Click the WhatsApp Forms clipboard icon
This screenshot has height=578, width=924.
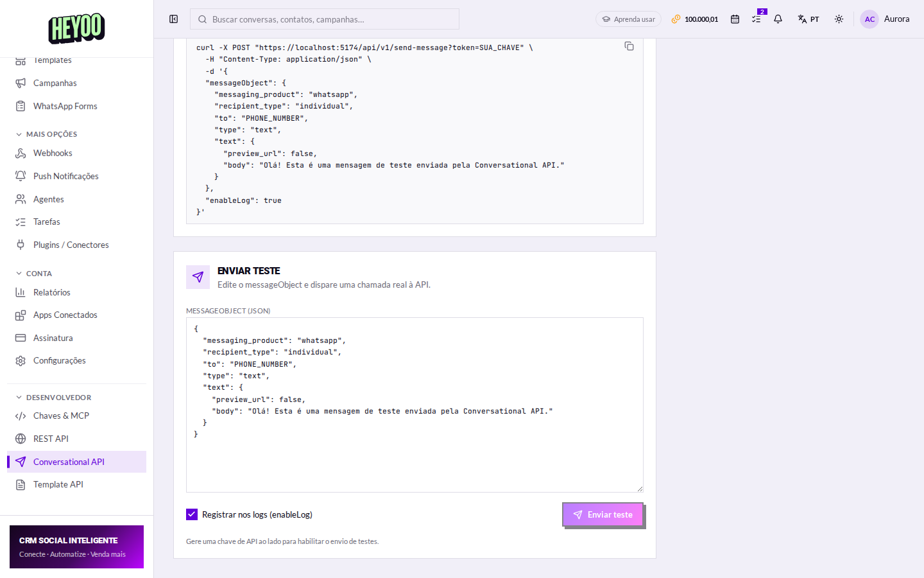[21, 106]
